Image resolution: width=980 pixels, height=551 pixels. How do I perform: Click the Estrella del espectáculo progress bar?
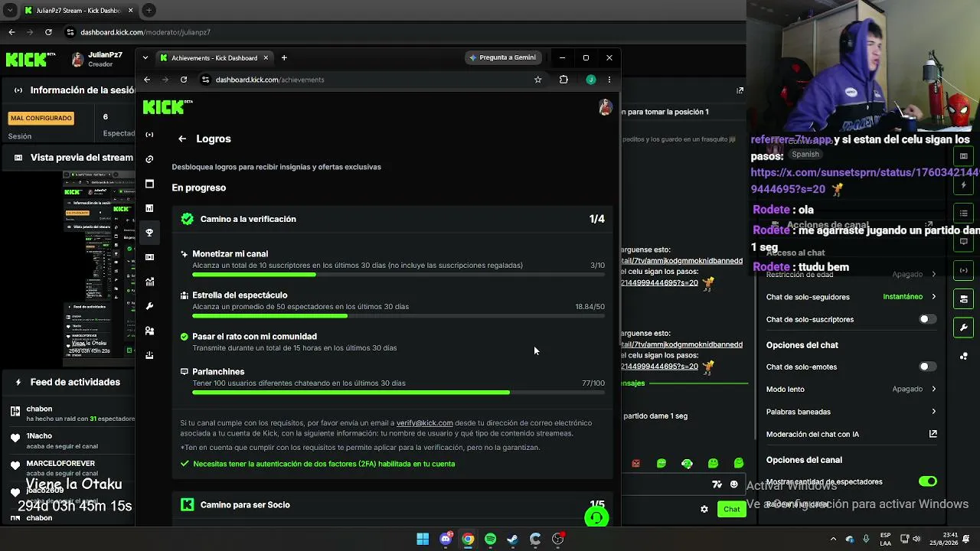tap(398, 315)
